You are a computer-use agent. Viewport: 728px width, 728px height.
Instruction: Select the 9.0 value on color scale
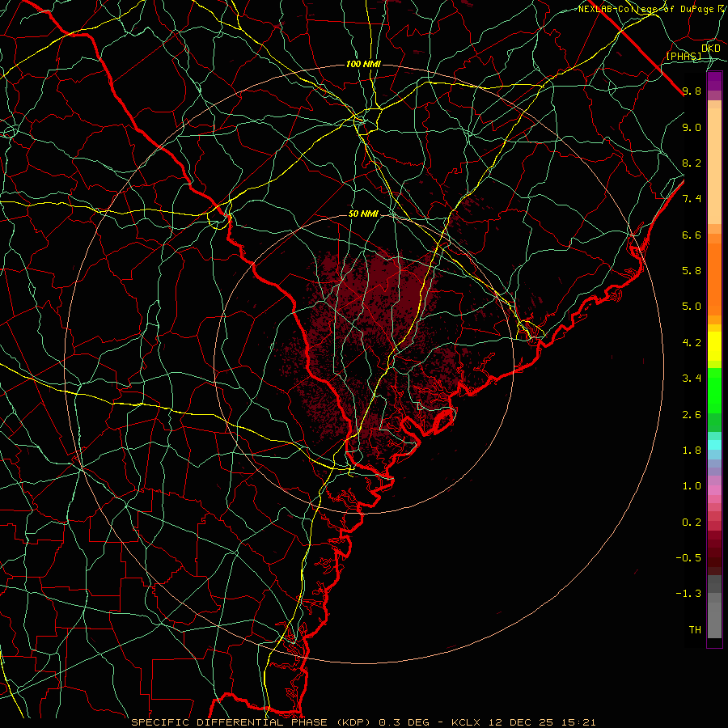(x=692, y=127)
